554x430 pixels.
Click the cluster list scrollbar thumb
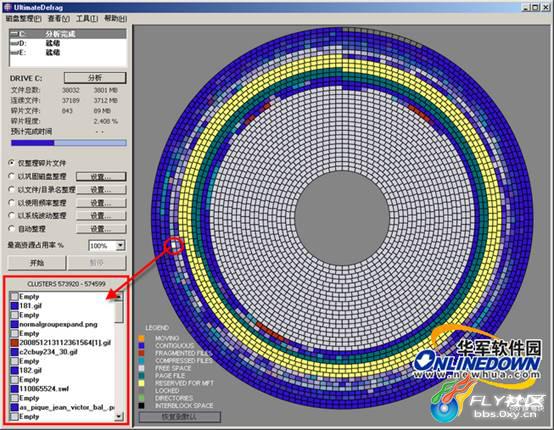point(119,312)
